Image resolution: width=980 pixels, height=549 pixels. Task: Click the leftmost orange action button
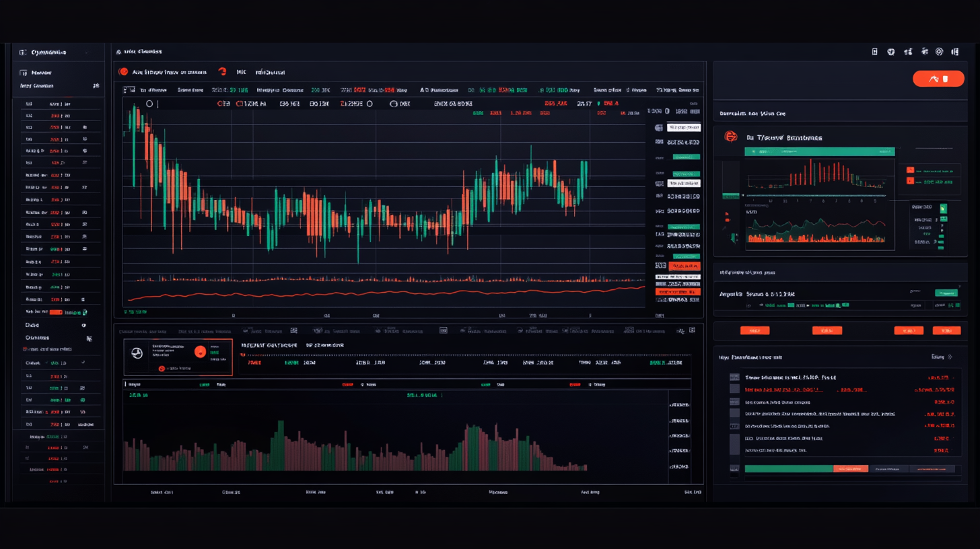pyautogui.click(x=755, y=330)
